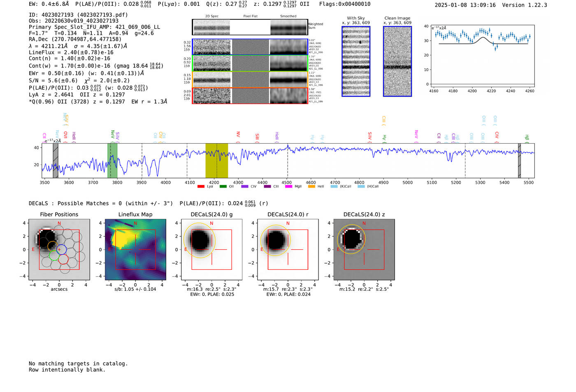Select the CIII legend color swatch
The width and height of the screenshot is (576, 392).
pyautogui.click(x=267, y=187)
